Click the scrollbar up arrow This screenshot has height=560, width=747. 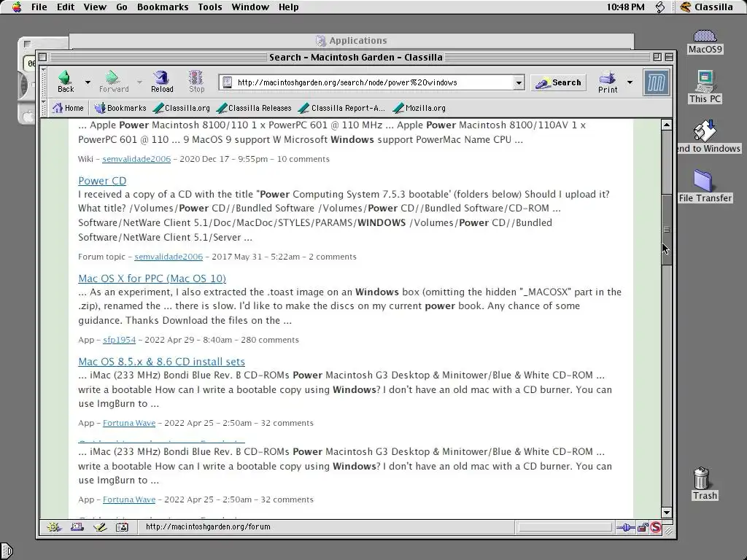point(667,125)
